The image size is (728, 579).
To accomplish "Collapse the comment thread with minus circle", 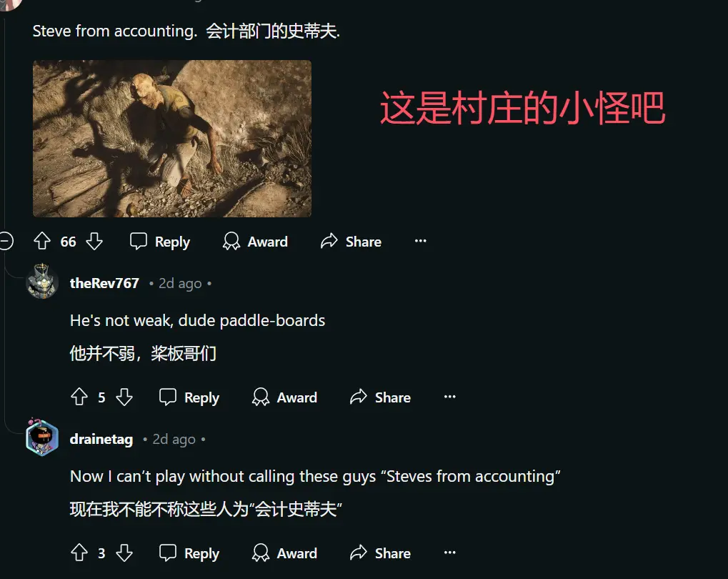I will pyautogui.click(x=6, y=241).
